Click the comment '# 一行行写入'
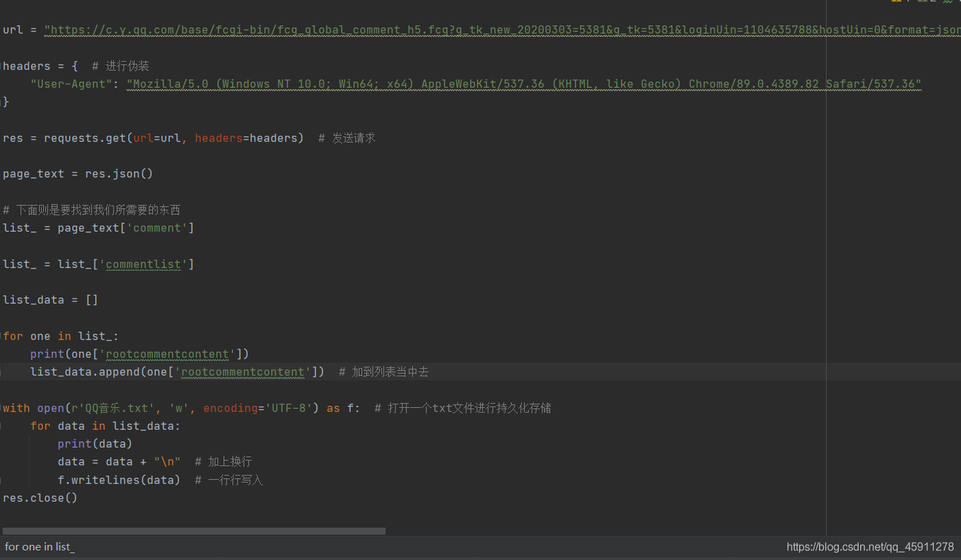 (x=229, y=480)
